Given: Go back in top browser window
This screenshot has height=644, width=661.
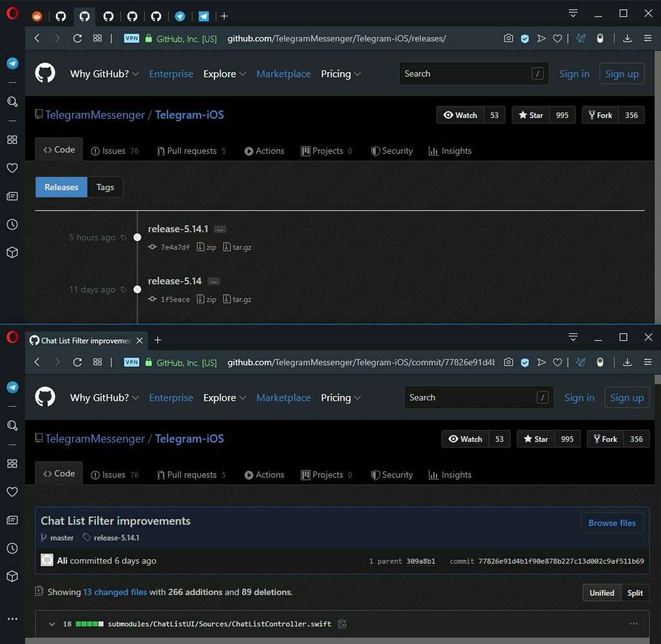Looking at the screenshot, I should pos(37,38).
